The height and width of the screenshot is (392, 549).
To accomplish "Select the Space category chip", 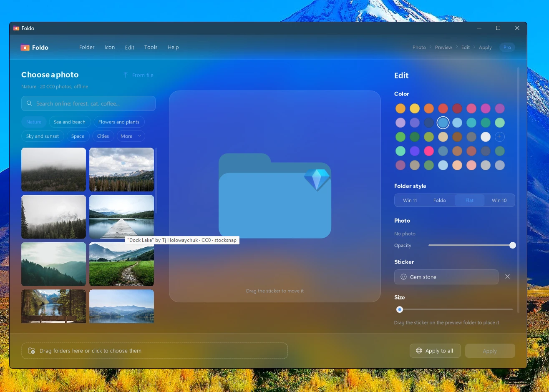I will pos(78,136).
